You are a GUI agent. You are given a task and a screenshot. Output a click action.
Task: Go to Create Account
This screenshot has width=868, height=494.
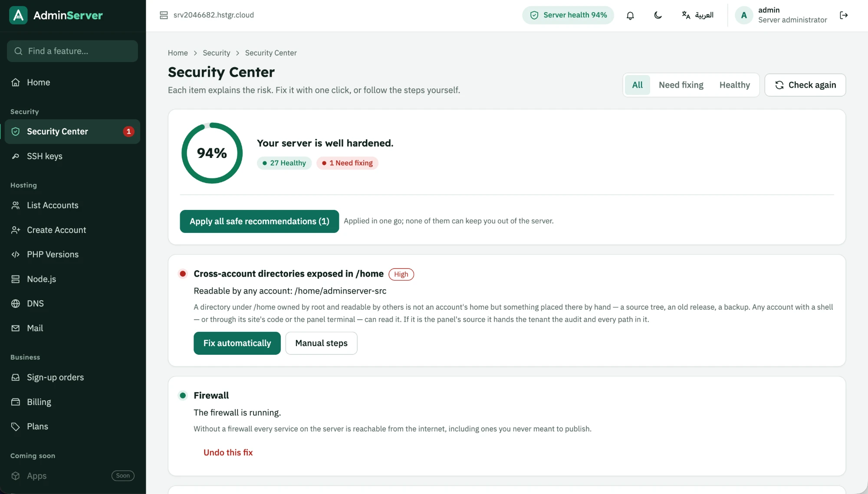72,230
